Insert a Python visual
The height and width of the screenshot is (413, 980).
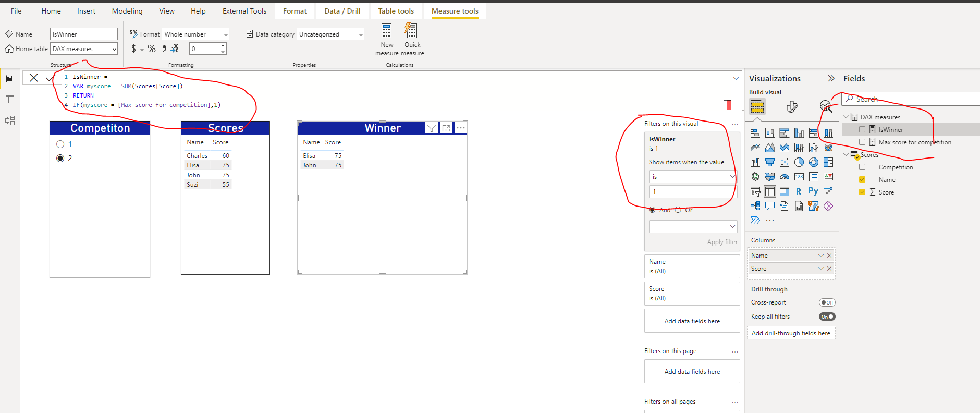(x=814, y=191)
